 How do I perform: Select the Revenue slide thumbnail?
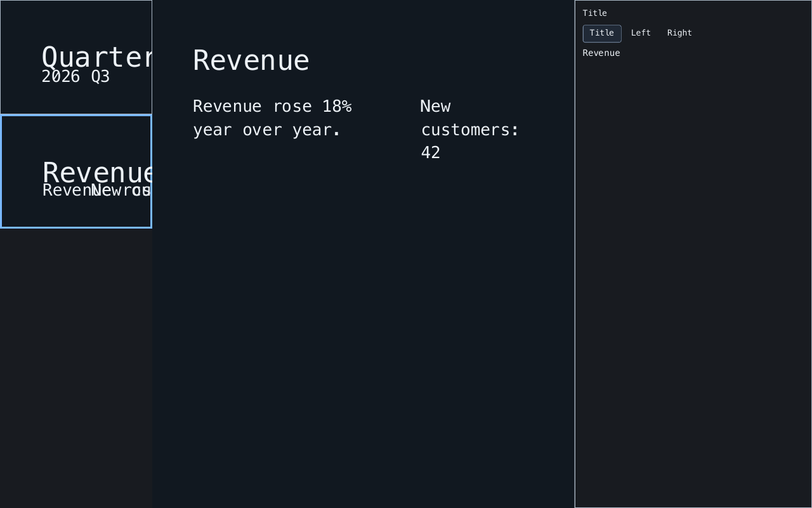76,171
